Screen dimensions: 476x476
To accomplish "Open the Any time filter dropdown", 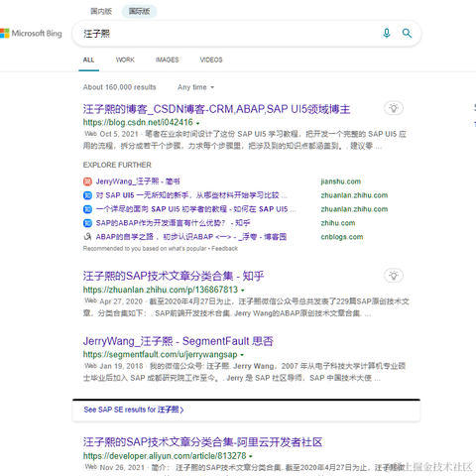I will 195,87.
